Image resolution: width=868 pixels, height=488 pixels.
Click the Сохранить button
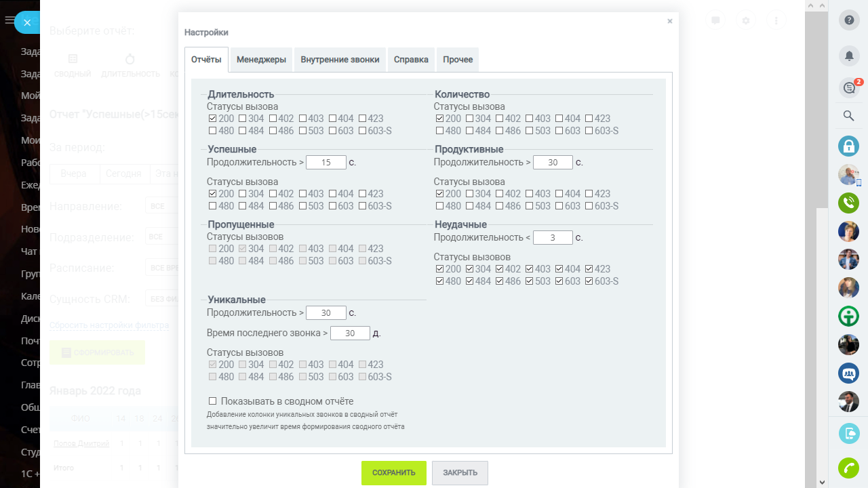click(x=393, y=472)
